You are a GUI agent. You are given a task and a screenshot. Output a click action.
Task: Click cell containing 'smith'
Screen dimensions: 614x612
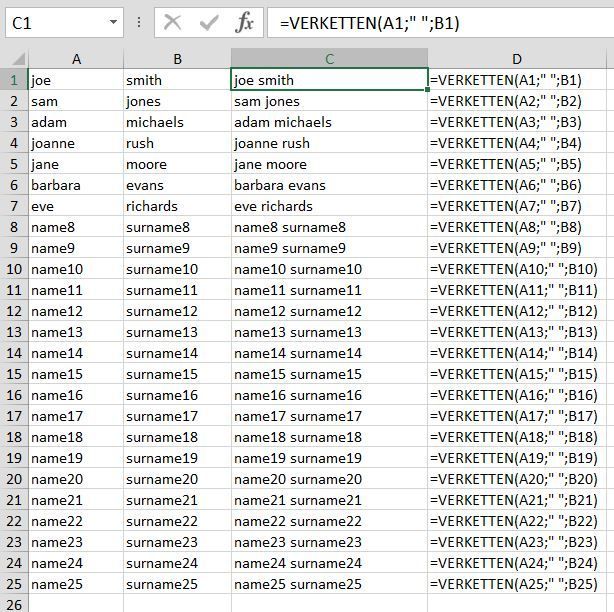(x=177, y=80)
